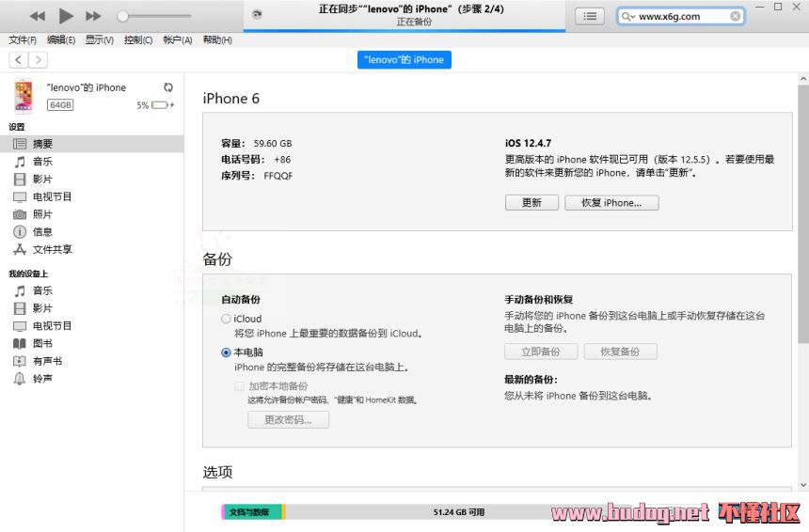809x532 pixels.
Task: Open the list view button
Action: (x=590, y=17)
